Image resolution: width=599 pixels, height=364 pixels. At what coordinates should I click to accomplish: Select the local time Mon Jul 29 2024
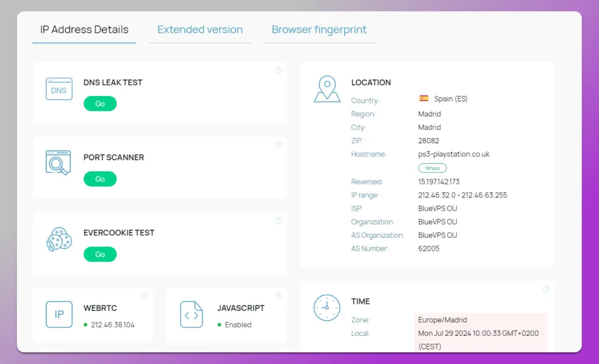click(478, 339)
